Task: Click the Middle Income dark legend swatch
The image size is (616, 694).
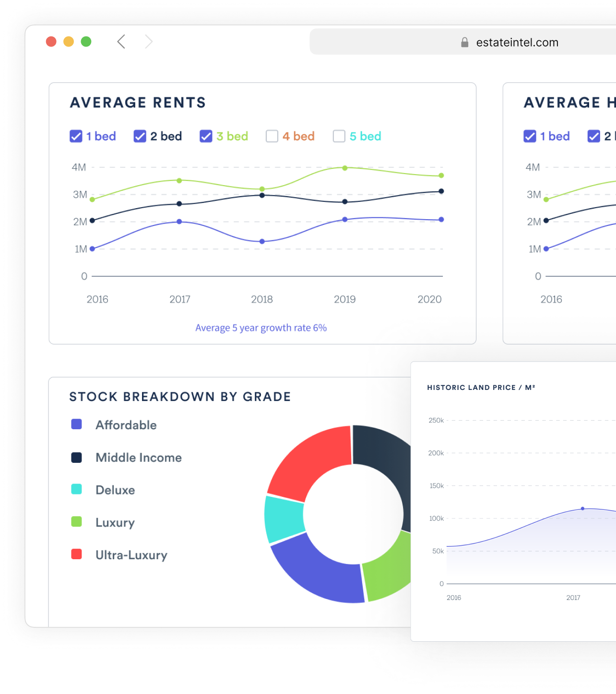Action: [76, 457]
